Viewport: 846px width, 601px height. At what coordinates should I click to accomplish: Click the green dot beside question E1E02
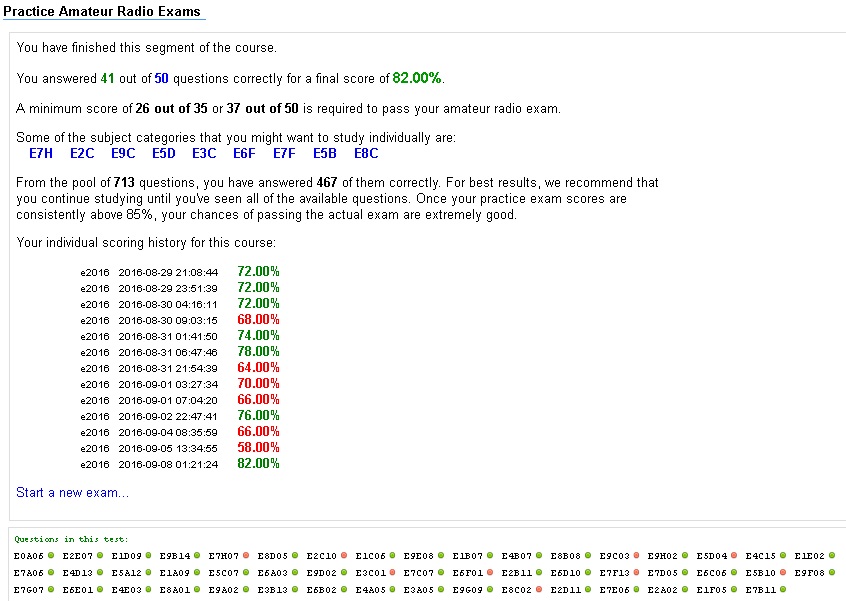(830, 555)
